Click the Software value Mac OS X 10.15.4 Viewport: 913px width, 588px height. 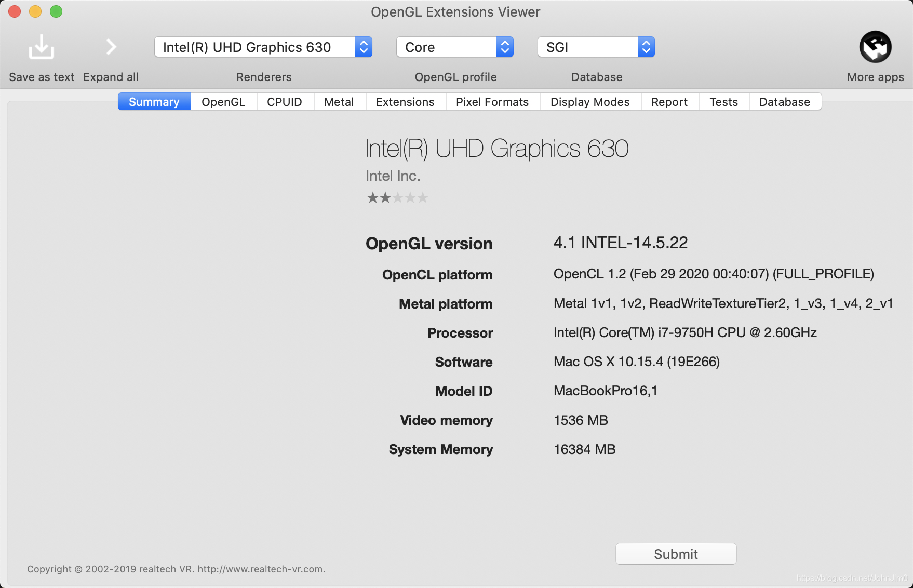[637, 362]
